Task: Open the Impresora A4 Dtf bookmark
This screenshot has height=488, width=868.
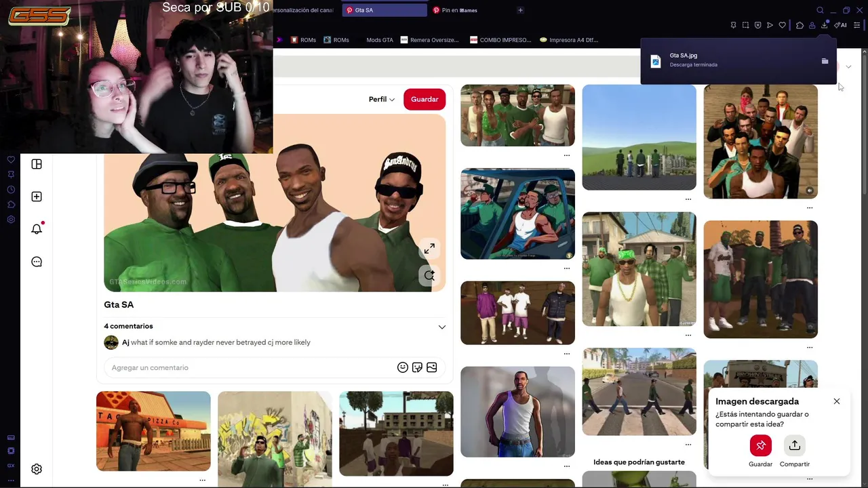Action: click(569, 40)
